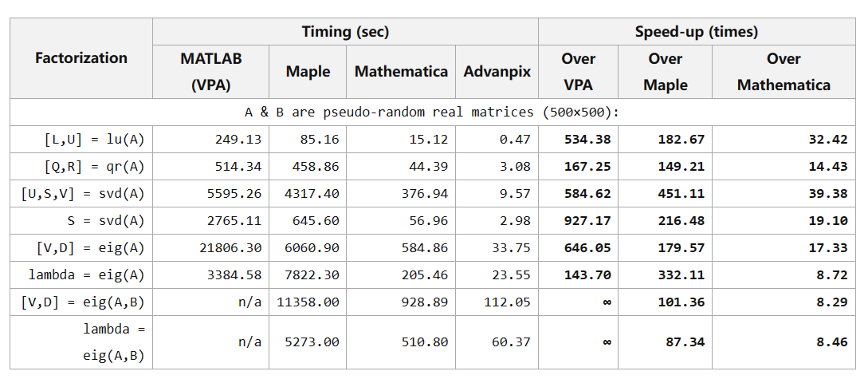The height and width of the screenshot is (383, 868).
Task: Click the pseudo-random real matrices caption row
Action: [432, 112]
